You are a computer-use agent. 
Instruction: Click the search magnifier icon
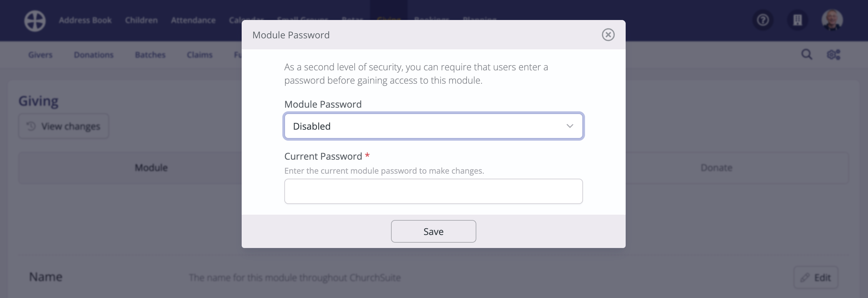pyautogui.click(x=807, y=54)
